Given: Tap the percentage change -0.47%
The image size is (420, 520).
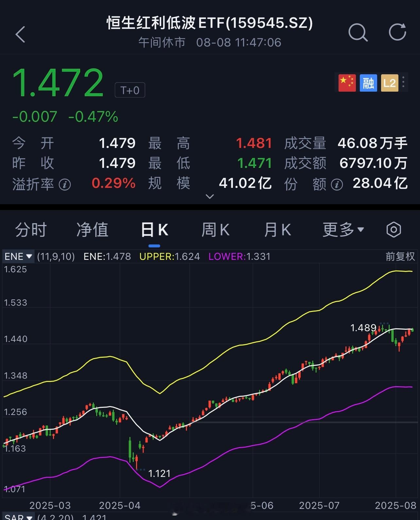Looking at the screenshot, I should coord(93,117).
